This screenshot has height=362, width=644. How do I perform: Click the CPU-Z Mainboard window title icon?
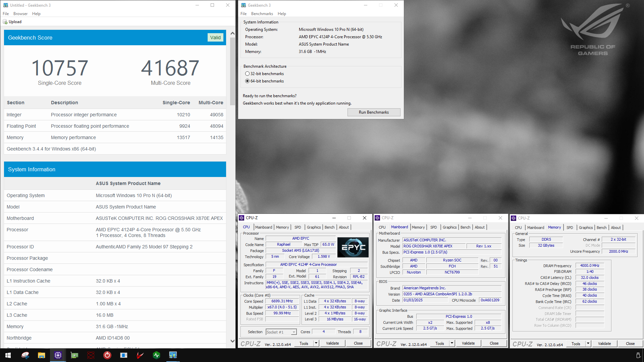tap(377, 218)
